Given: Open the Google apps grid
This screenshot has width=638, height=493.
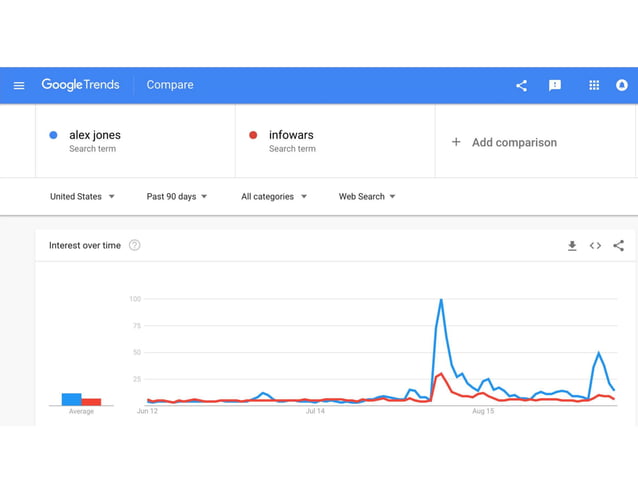Looking at the screenshot, I should tap(594, 86).
